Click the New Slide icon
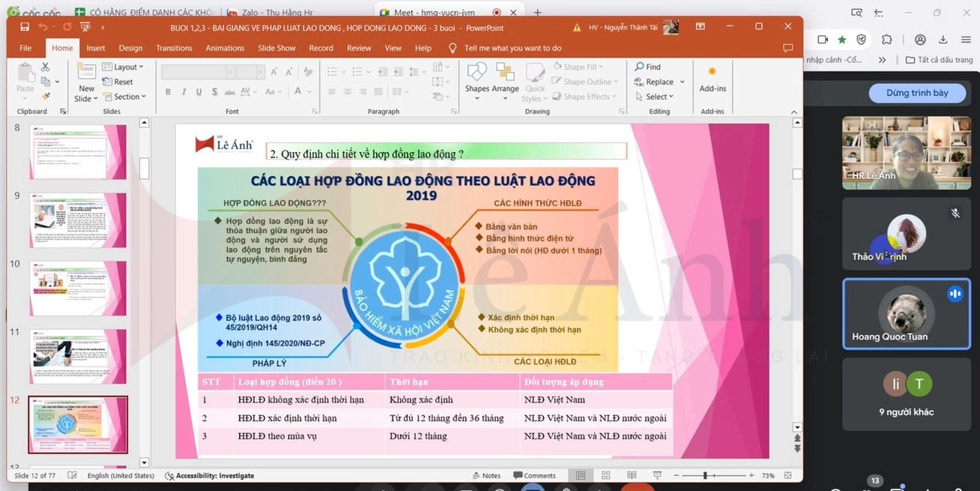This screenshot has height=491, width=980. point(86,75)
